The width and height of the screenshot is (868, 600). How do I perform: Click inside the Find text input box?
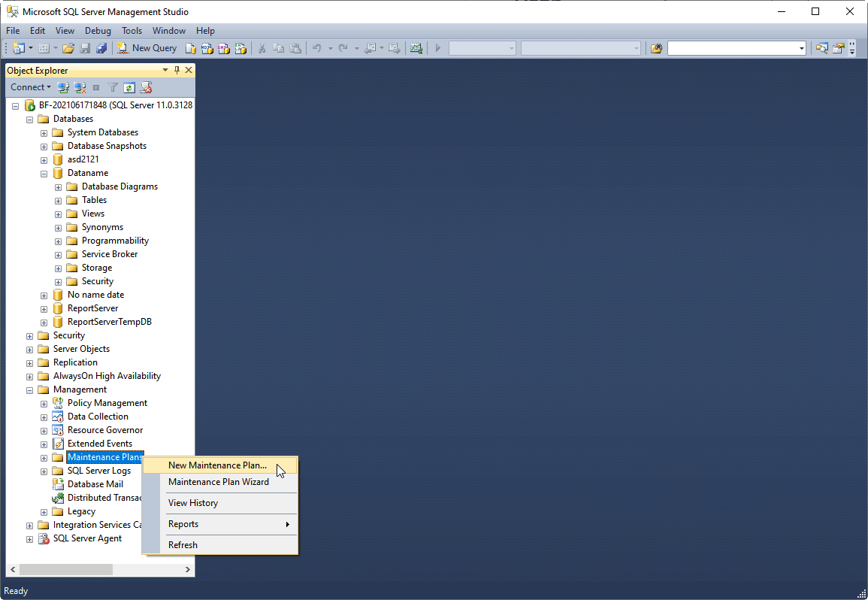(x=733, y=49)
